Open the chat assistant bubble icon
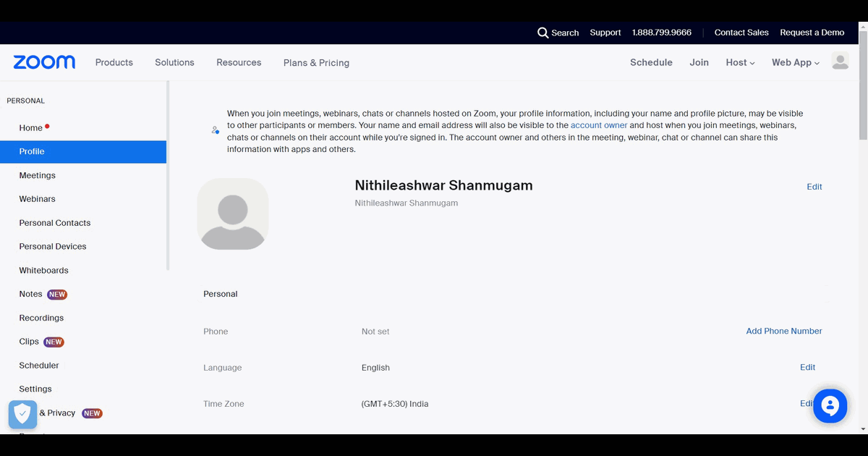The height and width of the screenshot is (456, 868). point(830,406)
